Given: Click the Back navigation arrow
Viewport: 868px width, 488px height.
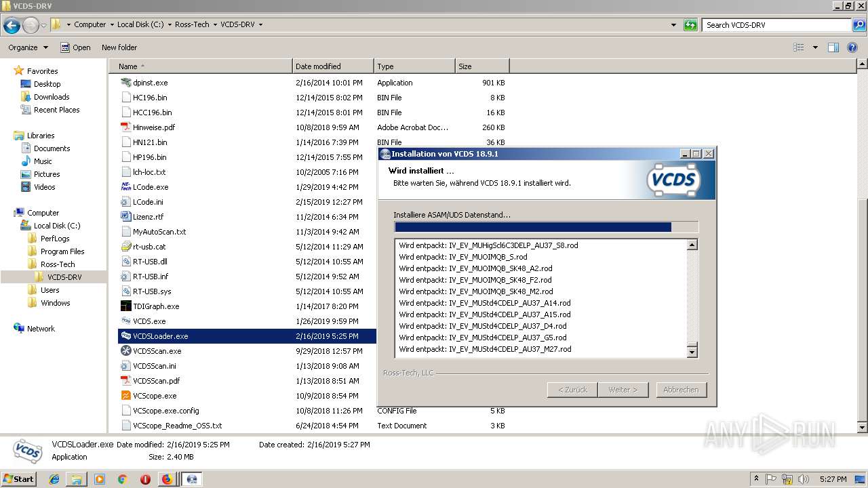Looking at the screenshot, I should tap(12, 26).
